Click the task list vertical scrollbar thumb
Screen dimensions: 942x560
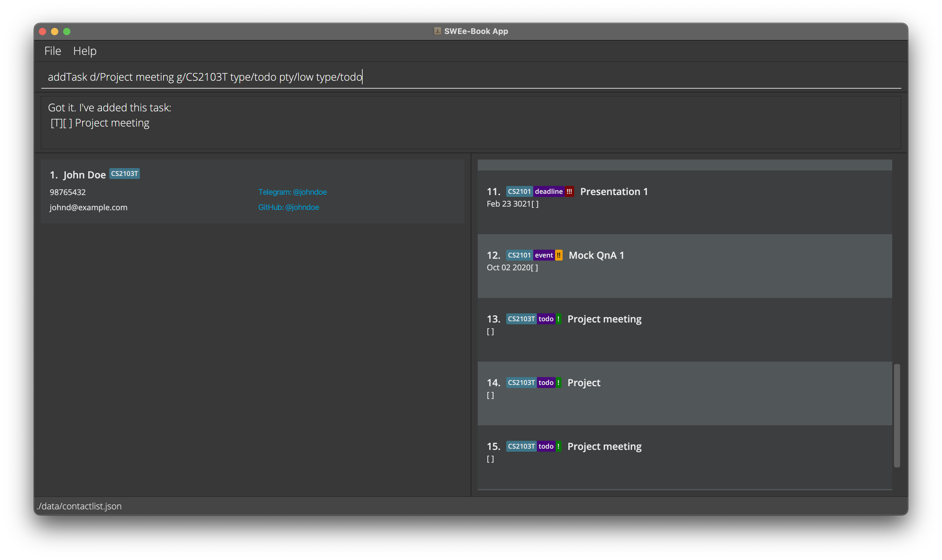(897, 415)
